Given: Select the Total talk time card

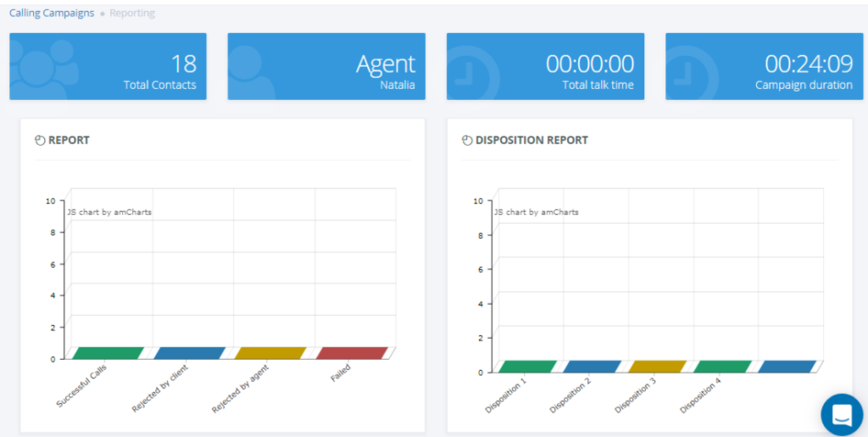Looking at the screenshot, I should [545, 66].
